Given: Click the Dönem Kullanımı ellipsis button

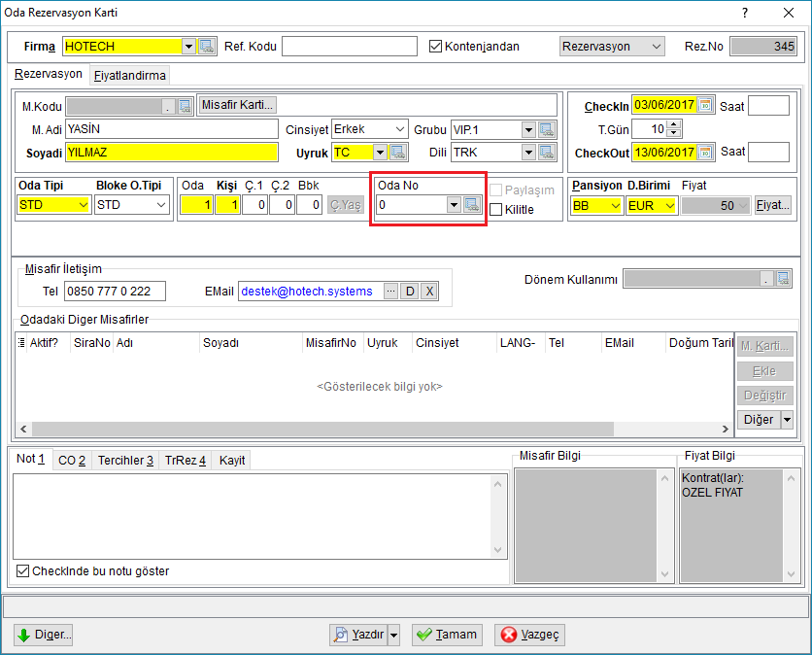Looking at the screenshot, I should pyautogui.click(x=767, y=279).
